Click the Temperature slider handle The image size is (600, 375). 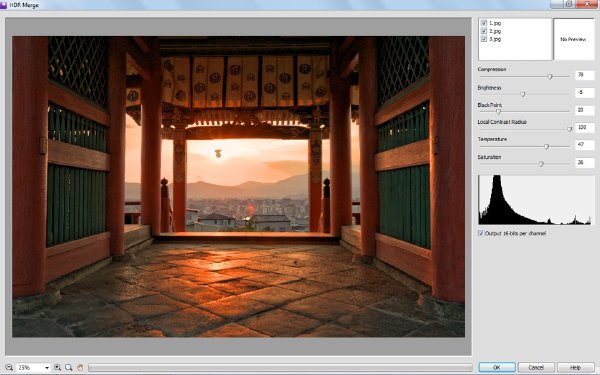[546, 147]
